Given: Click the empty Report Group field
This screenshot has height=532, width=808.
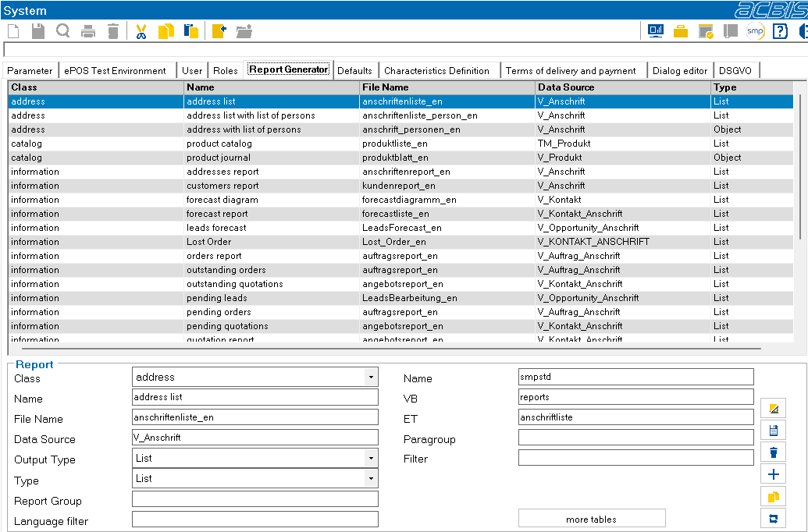Looking at the screenshot, I should 255,498.
